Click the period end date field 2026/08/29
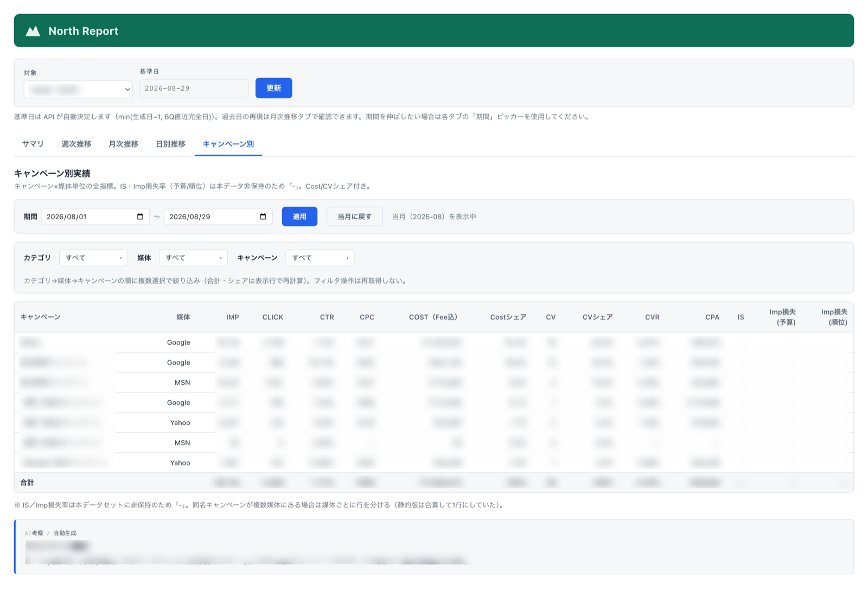The height and width of the screenshot is (602, 868). pos(218,217)
